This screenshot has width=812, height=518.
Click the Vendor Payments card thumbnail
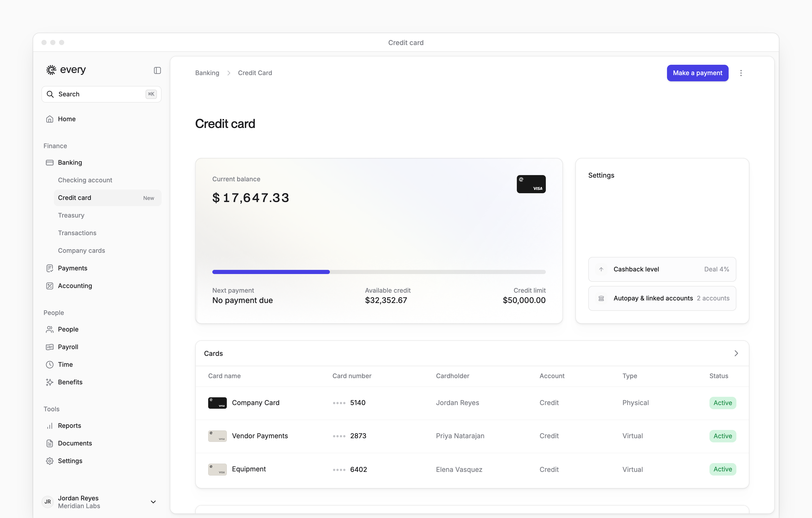[x=217, y=436]
